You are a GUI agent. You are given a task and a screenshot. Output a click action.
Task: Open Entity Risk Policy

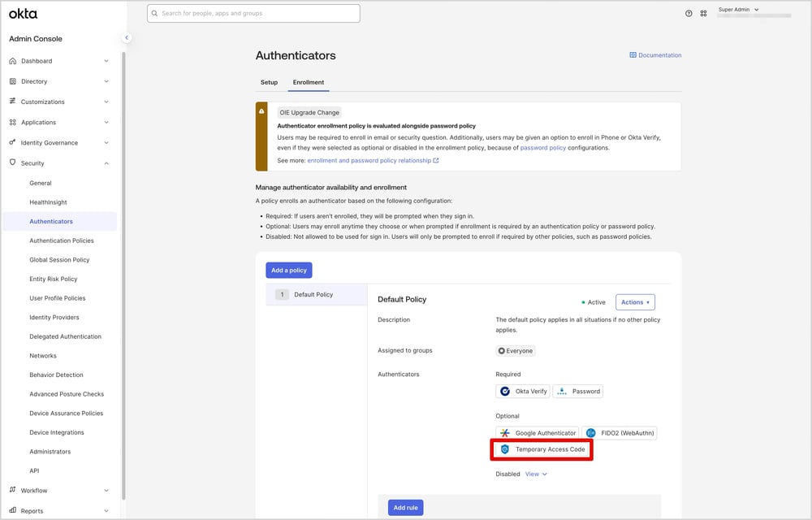coord(54,279)
